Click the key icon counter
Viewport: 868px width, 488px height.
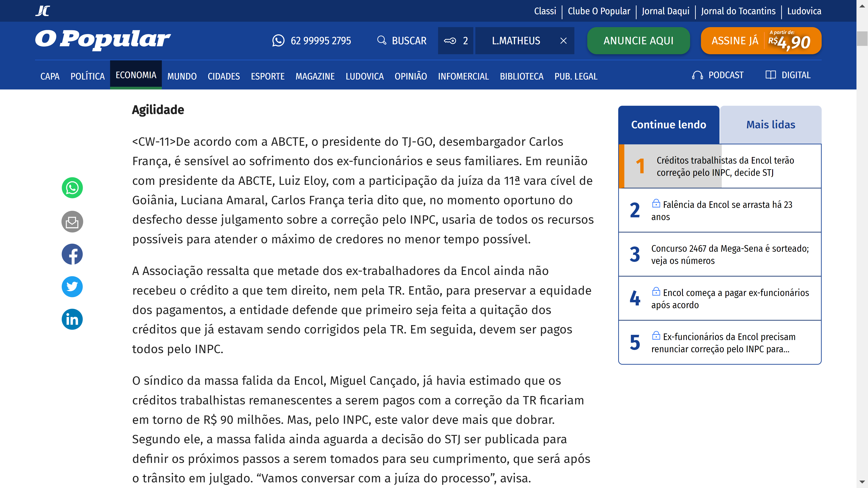click(455, 41)
